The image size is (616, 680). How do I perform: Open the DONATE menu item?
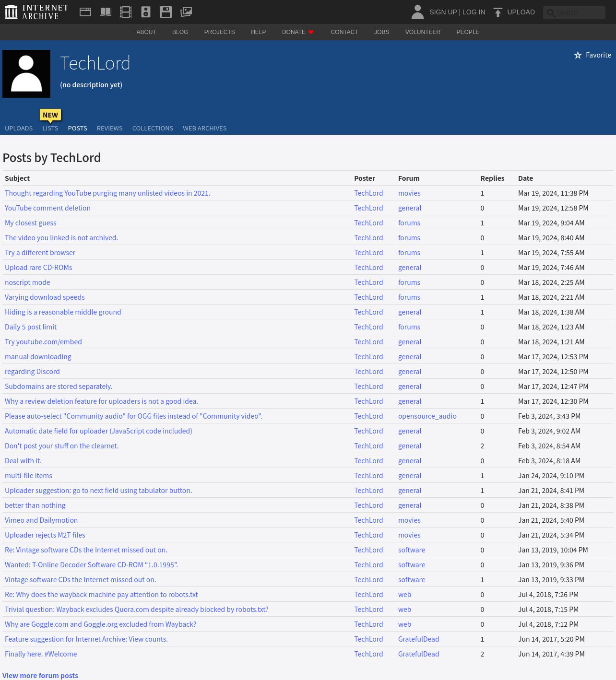coord(297,32)
